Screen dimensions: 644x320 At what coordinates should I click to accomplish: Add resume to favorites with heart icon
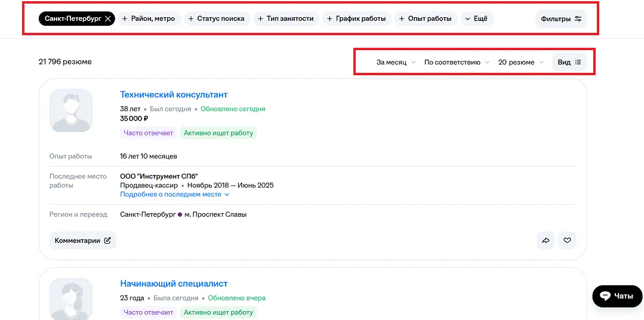click(x=567, y=241)
